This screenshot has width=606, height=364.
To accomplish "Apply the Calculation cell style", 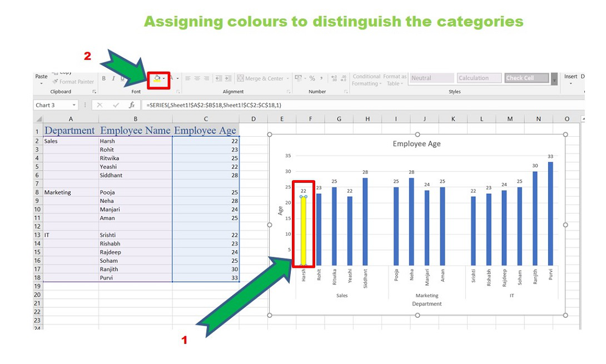I will [479, 78].
